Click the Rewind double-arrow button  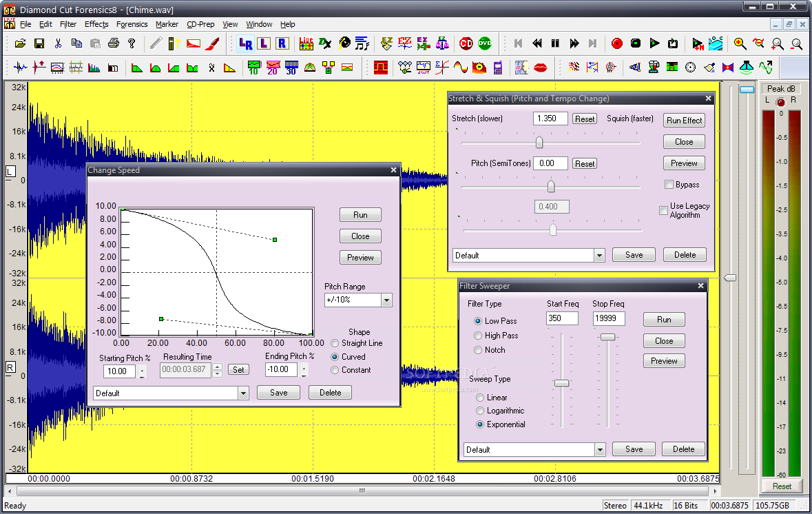coord(537,43)
